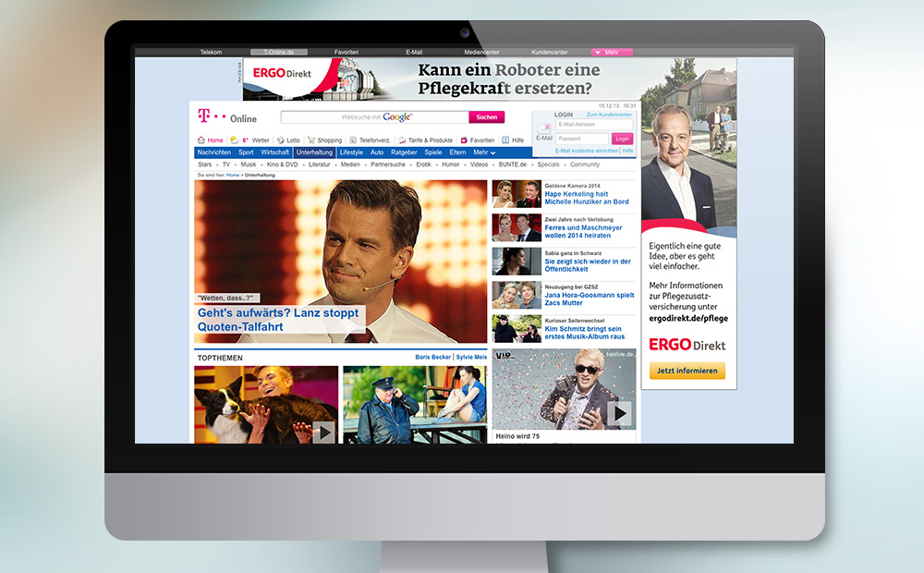This screenshot has width=924, height=573.
Task: Open Sie zeigt sich wieder article
Action: tap(588, 265)
